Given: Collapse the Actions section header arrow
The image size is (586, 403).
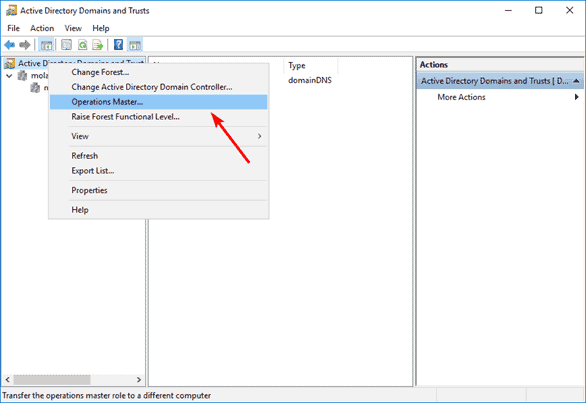Looking at the screenshot, I should tap(576, 81).
